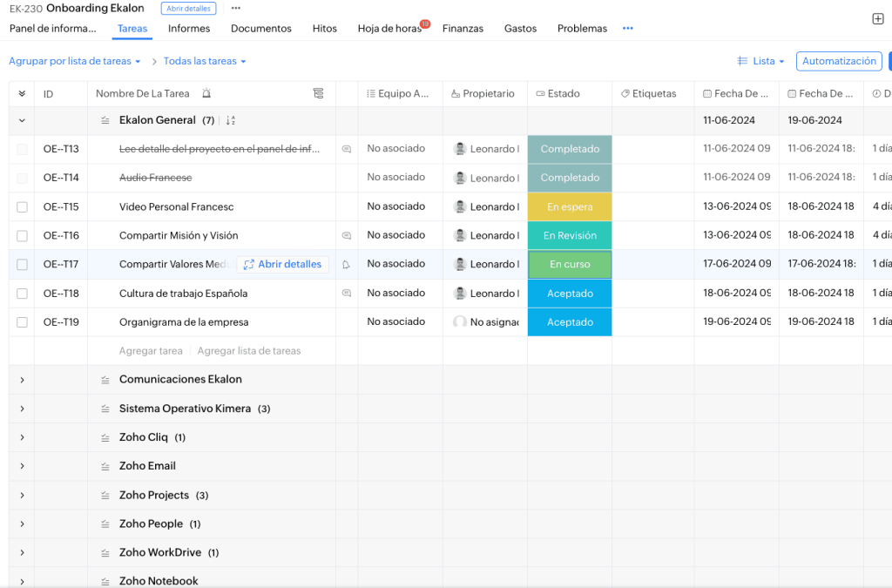The image size is (892, 588).
Task: Collapse all lists with double chevron in header
Action: point(22,94)
